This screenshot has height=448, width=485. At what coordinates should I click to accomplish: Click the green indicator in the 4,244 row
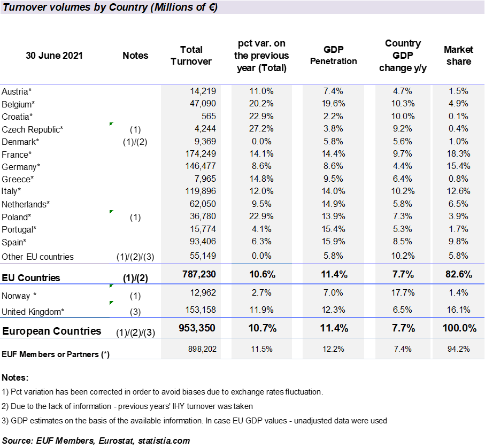pyautogui.click(x=111, y=124)
